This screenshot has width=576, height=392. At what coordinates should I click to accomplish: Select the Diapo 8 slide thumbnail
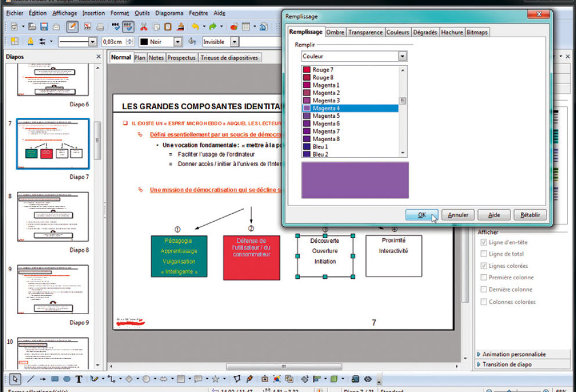point(53,217)
